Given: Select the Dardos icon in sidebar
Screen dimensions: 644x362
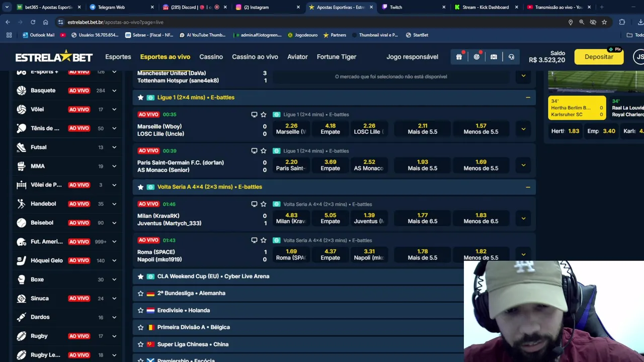Looking at the screenshot, I should (x=21, y=317).
